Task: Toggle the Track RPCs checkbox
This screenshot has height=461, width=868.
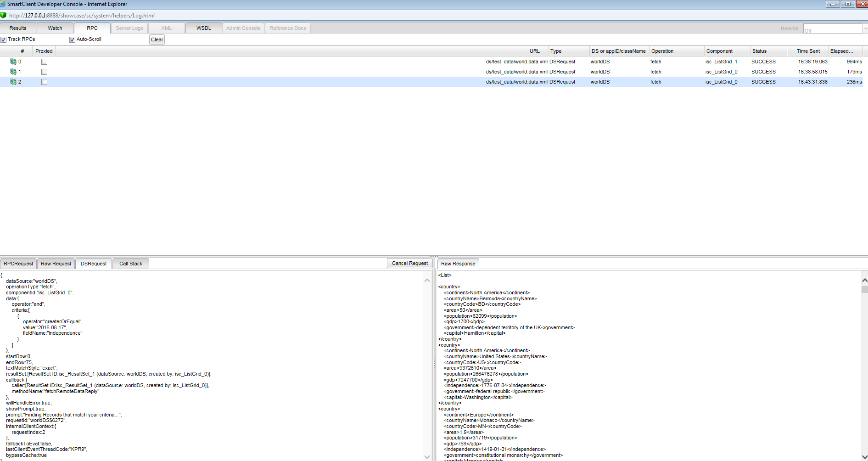Action: (4, 39)
